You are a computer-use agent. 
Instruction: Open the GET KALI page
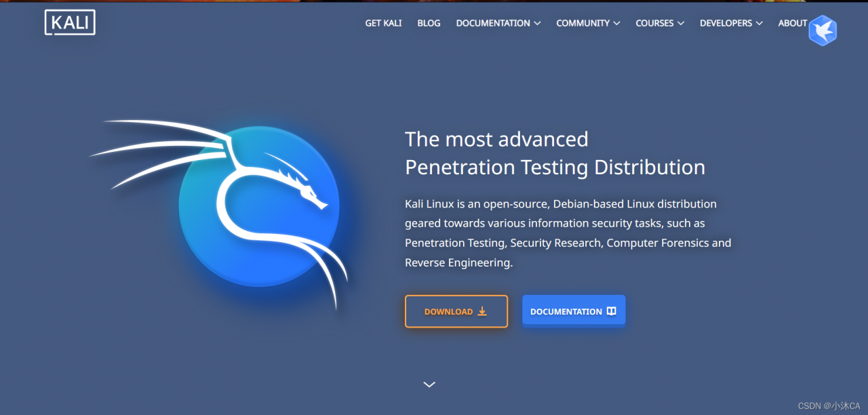(383, 23)
